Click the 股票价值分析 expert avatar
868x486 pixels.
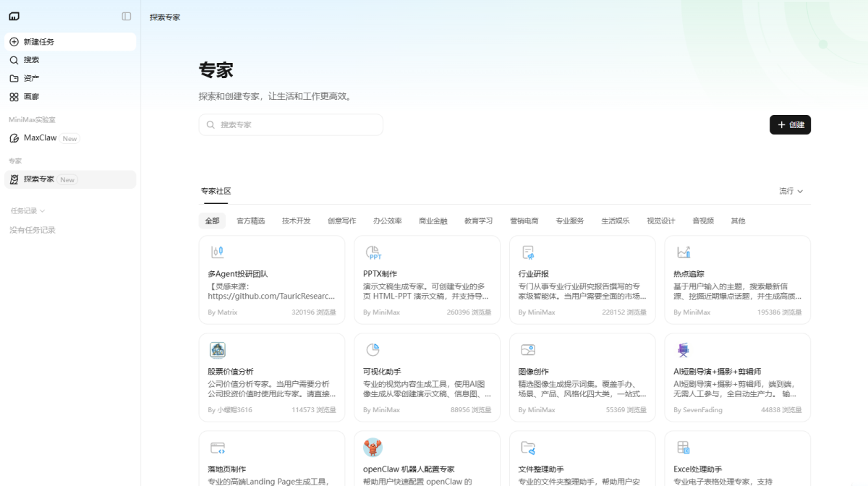218,350
